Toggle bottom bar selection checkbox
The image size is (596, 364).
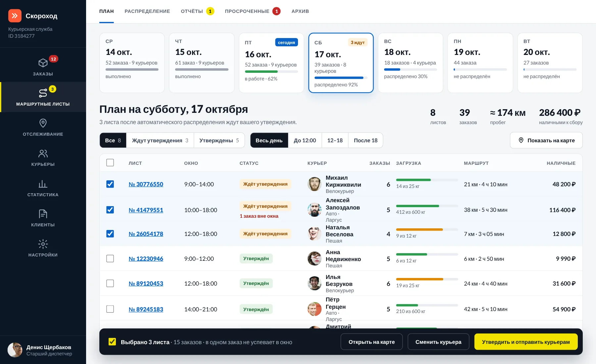pyautogui.click(x=112, y=342)
